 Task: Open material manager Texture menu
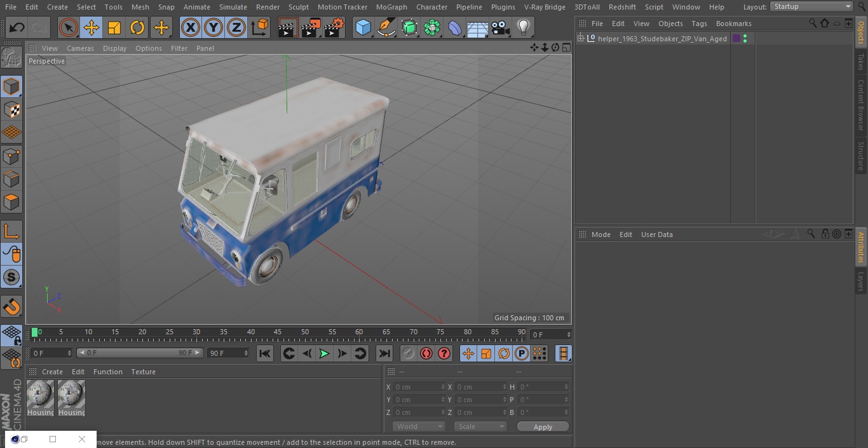pos(143,372)
